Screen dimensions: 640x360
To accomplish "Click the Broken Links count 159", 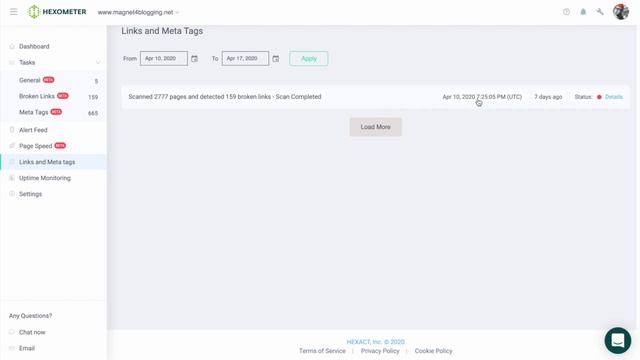I will click(x=93, y=97).
